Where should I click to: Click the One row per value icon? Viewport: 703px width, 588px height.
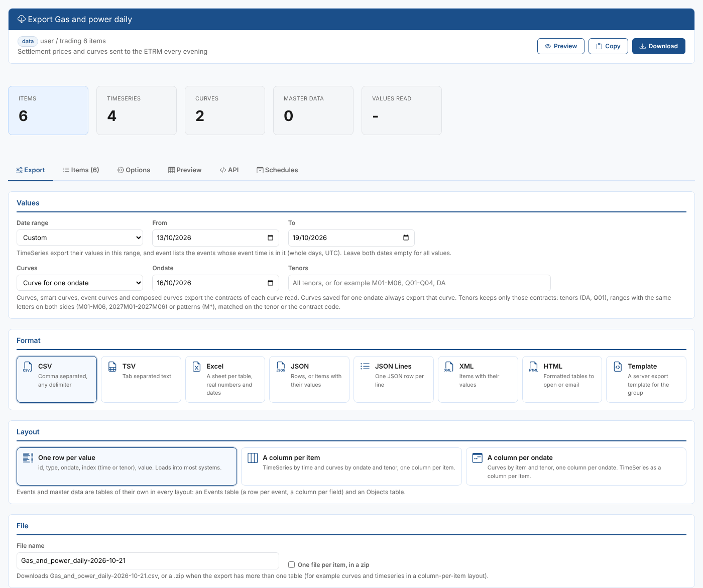click(x=28, y=457)
